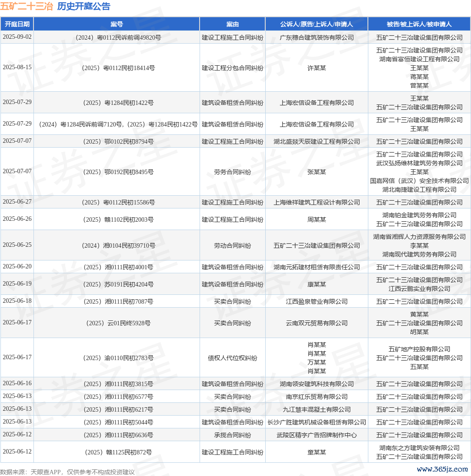
Task: Click the www.365jz.com watermark link
Action: pos(442,469)
